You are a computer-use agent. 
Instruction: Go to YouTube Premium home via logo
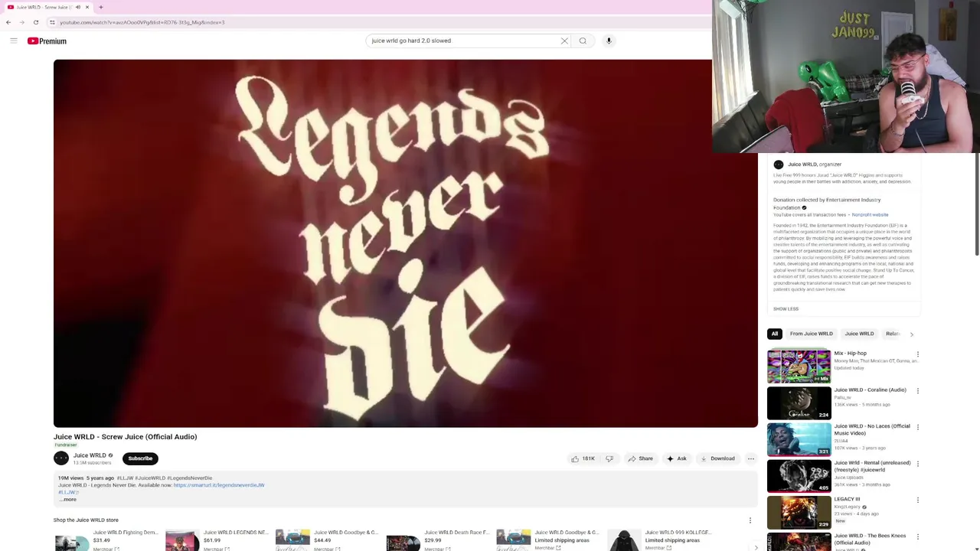(47, 41)
